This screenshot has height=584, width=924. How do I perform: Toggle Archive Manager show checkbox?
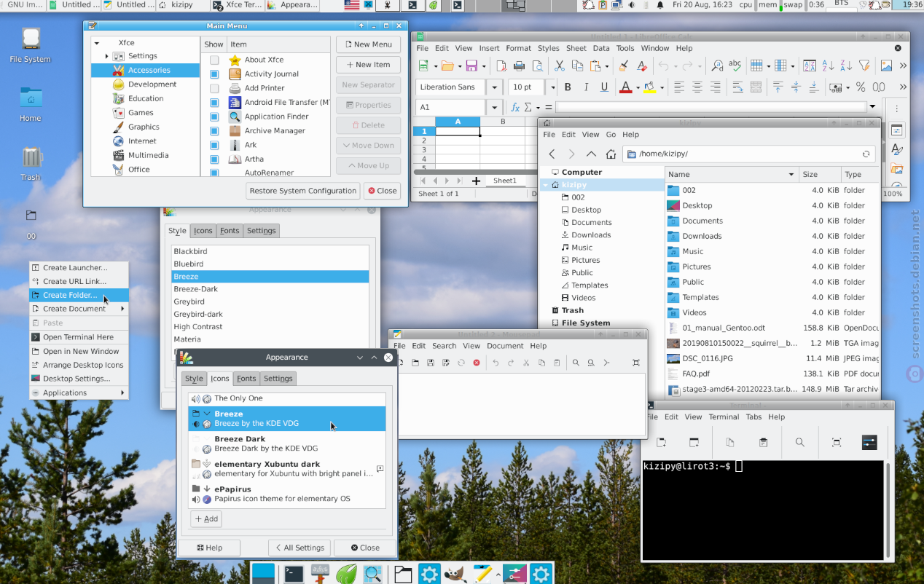[x=214, y=131]
